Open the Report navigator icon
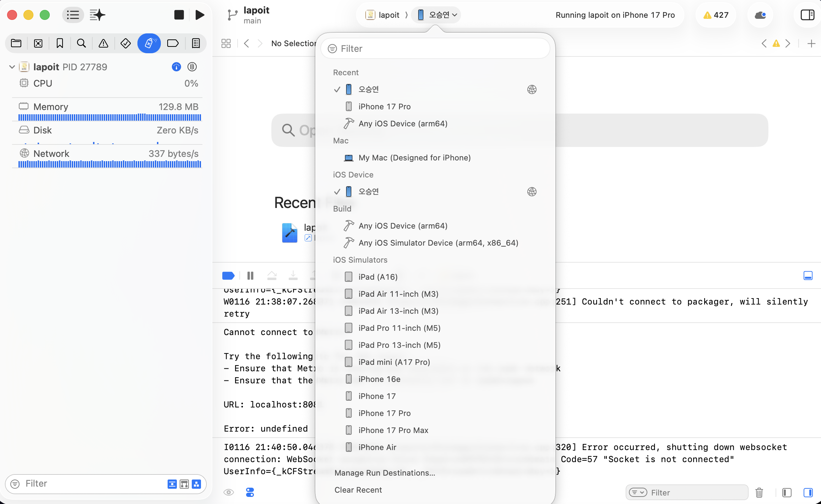 coord(196,43)
